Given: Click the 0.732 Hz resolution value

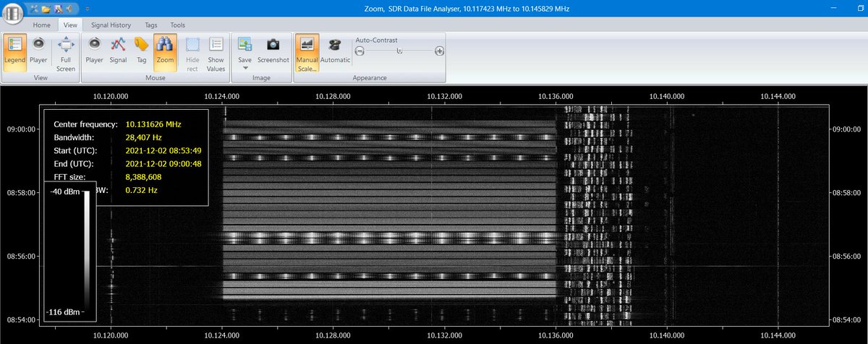Looking at the screenshot, I should [x=140, y=190].
